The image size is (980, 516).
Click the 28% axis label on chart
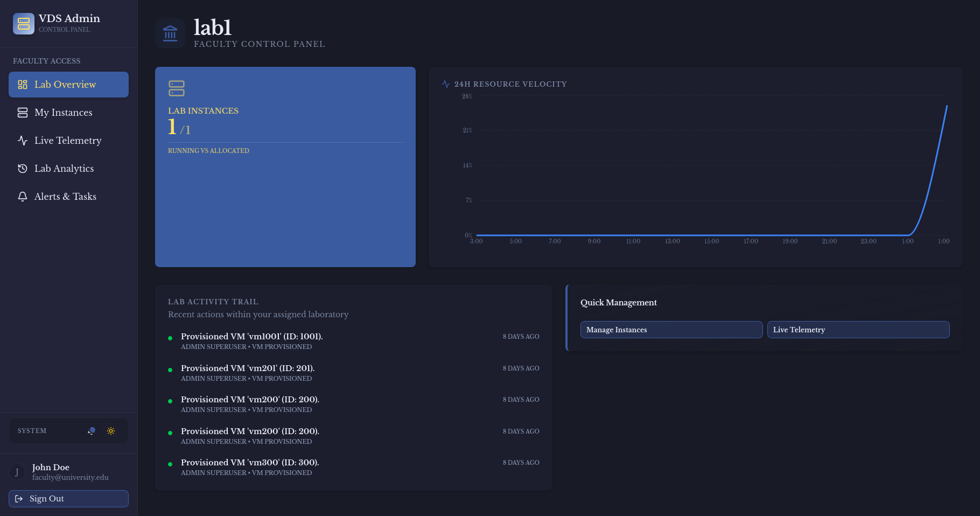tap(467, 96)
